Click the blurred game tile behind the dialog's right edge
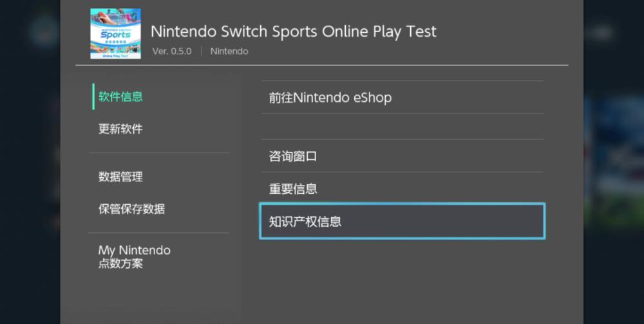 point(614,160)
